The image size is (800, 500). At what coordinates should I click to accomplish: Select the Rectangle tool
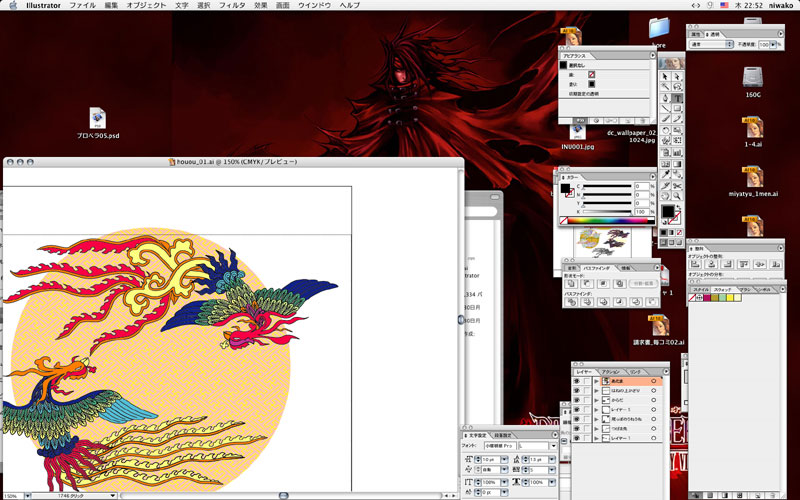pos(677,109)
